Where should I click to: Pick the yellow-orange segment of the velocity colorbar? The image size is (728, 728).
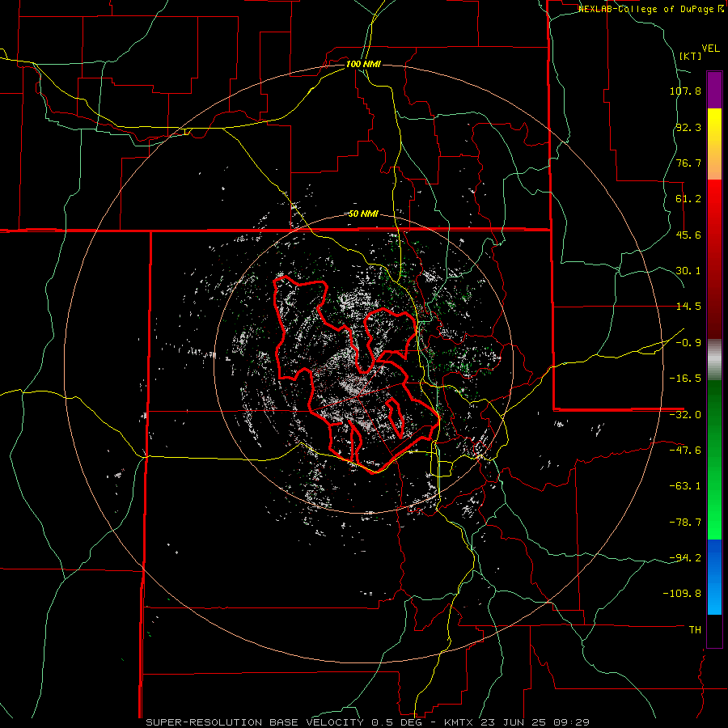point(714,144)
